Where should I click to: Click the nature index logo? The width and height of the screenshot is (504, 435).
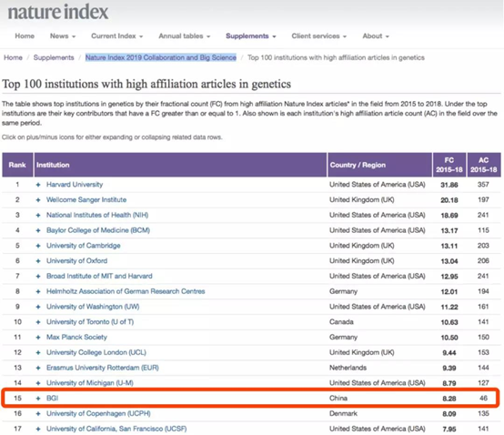coord(58,12)
